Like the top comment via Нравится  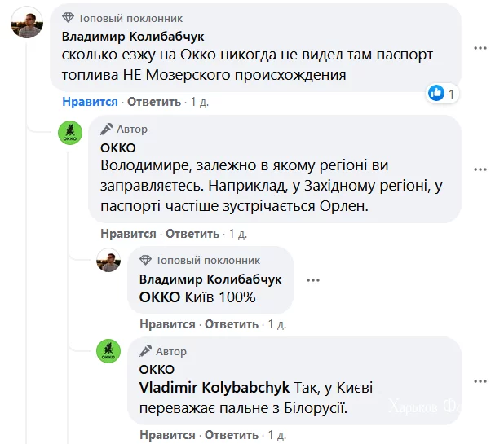point(90,102)
